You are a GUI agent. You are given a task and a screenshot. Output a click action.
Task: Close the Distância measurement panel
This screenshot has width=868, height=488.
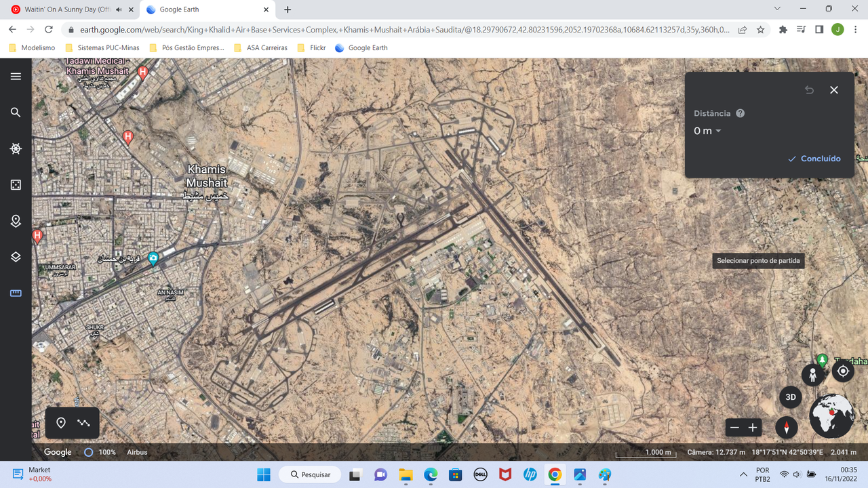(834, 90)
